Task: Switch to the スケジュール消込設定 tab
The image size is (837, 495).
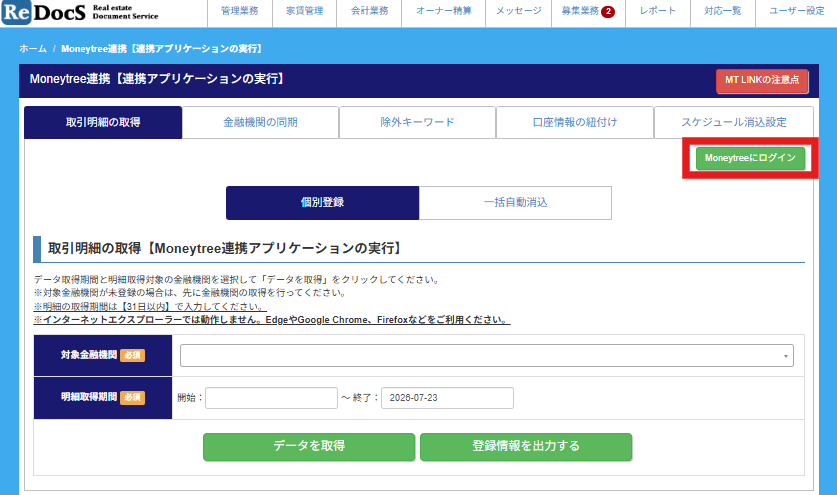Action: click(733, 122)
